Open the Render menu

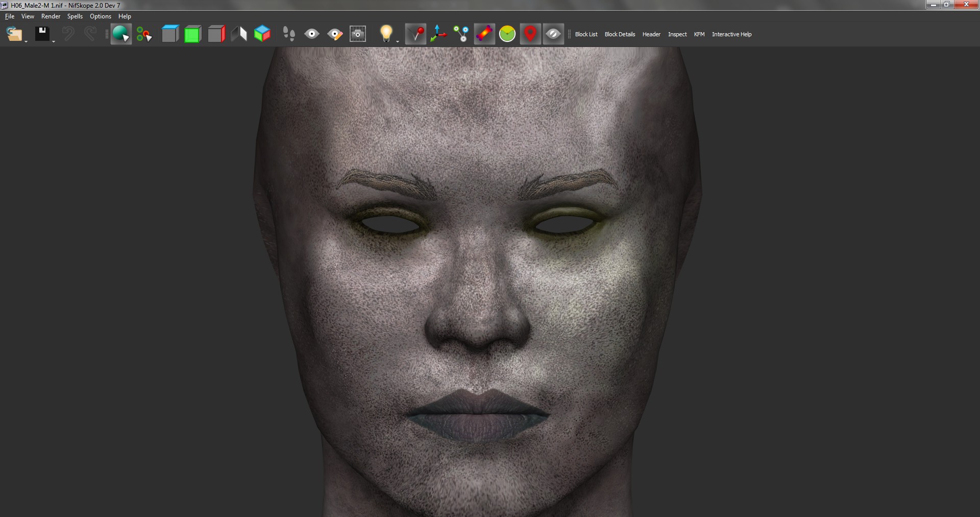[x=51, y=16]
